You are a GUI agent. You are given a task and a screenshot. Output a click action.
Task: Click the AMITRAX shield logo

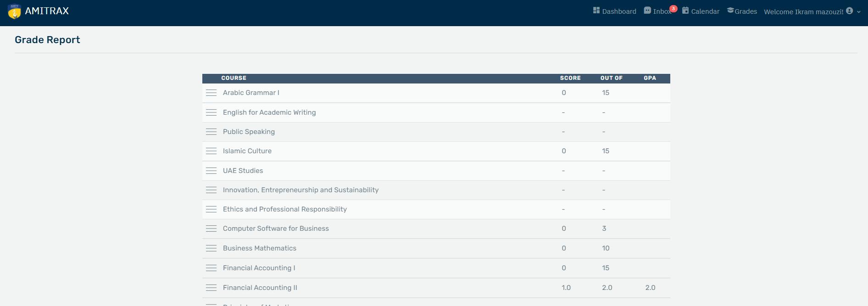tap(14, 11)
